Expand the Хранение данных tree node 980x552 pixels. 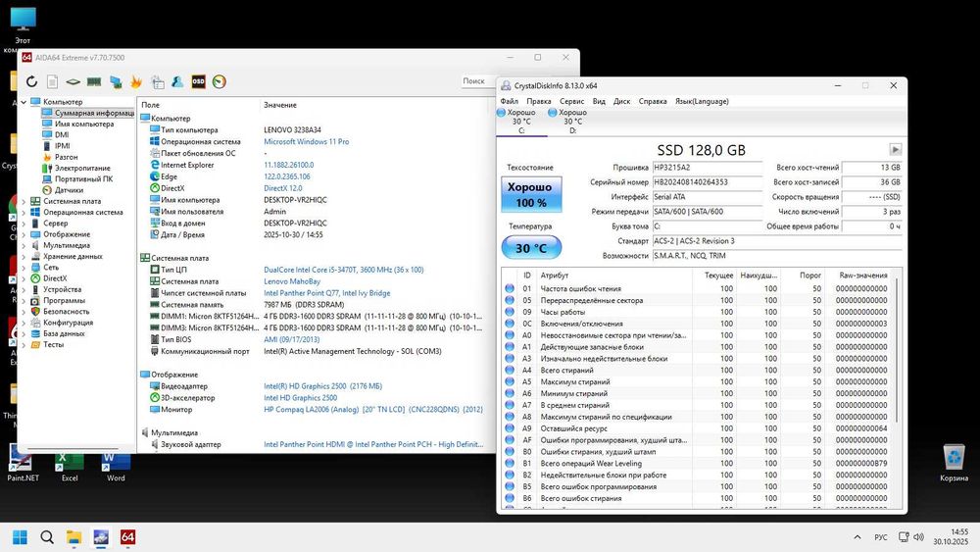pos(24,256)
